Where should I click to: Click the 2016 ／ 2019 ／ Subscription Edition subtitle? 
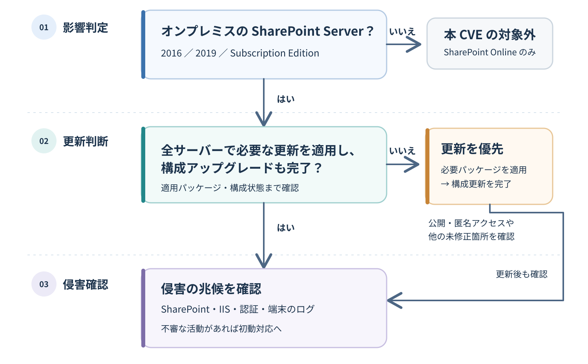240,53
